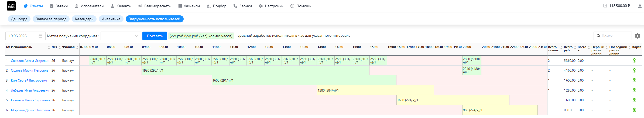Open the Финансы menu

[x=189, y=6]
